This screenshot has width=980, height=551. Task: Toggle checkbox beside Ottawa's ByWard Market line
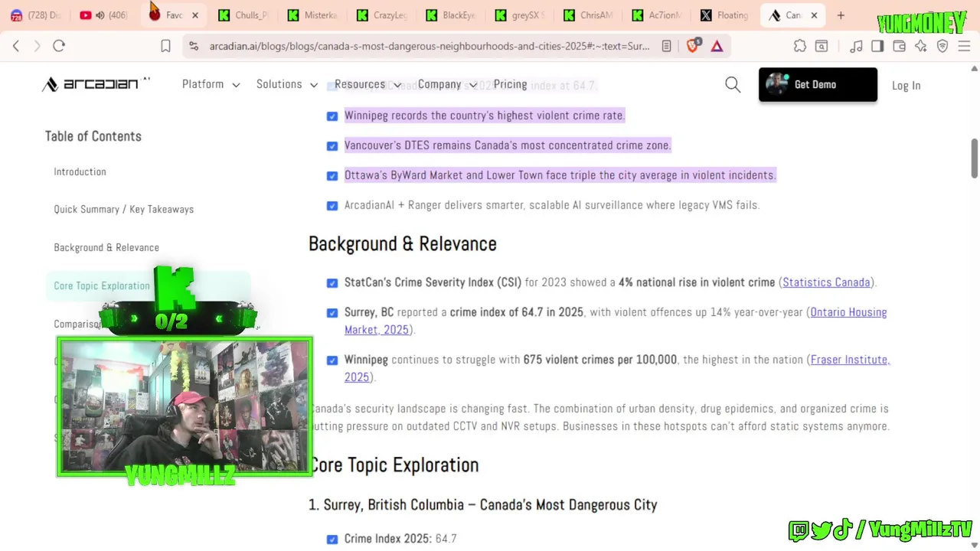[x=332, y=176]
